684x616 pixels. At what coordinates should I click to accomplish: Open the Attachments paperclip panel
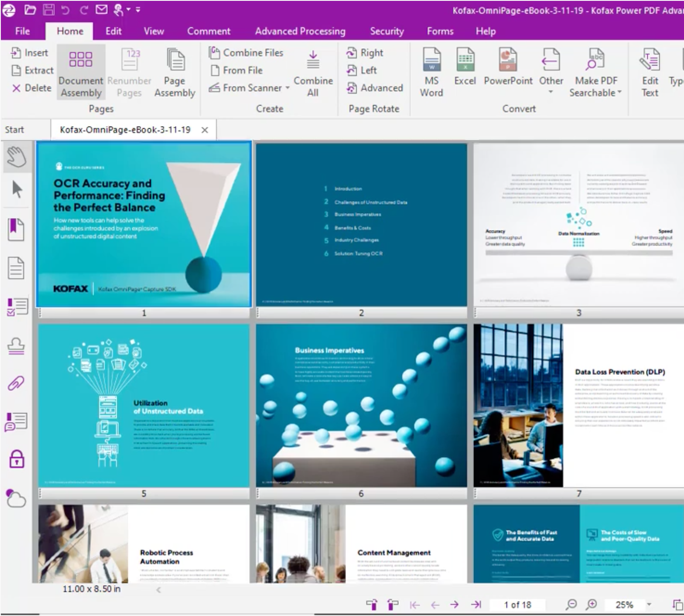tap(16, 383)
